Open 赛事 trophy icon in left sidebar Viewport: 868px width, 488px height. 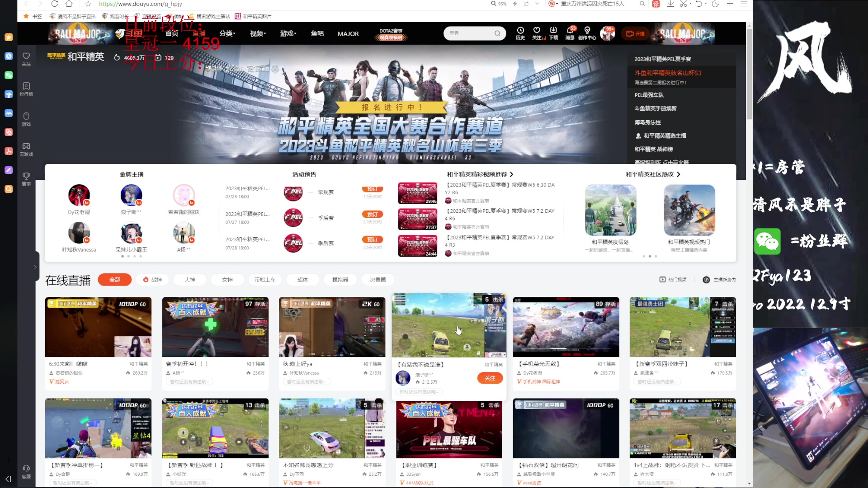click(x=26, y=179)
